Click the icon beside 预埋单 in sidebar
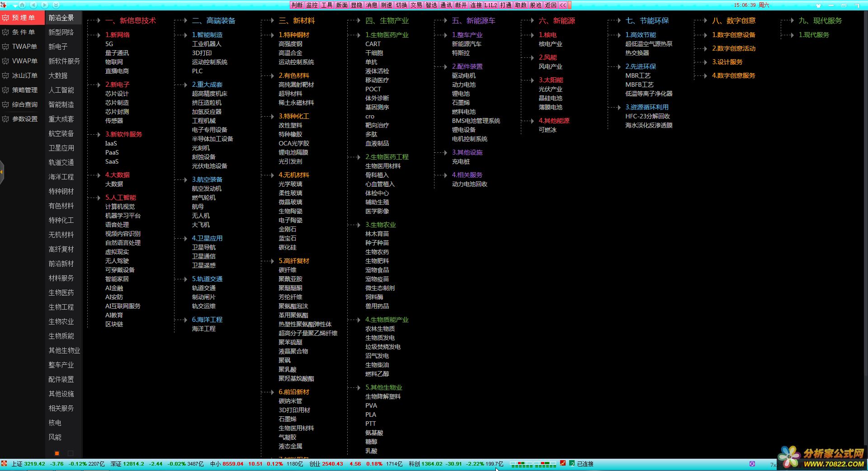The width and height of the screenshot is (868, 471). pos(5,18)
